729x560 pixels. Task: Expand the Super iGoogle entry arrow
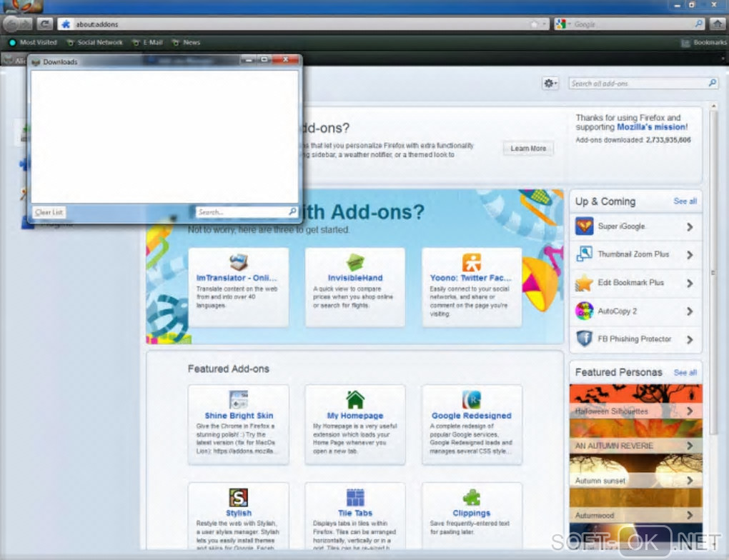[x=690, y=227]
